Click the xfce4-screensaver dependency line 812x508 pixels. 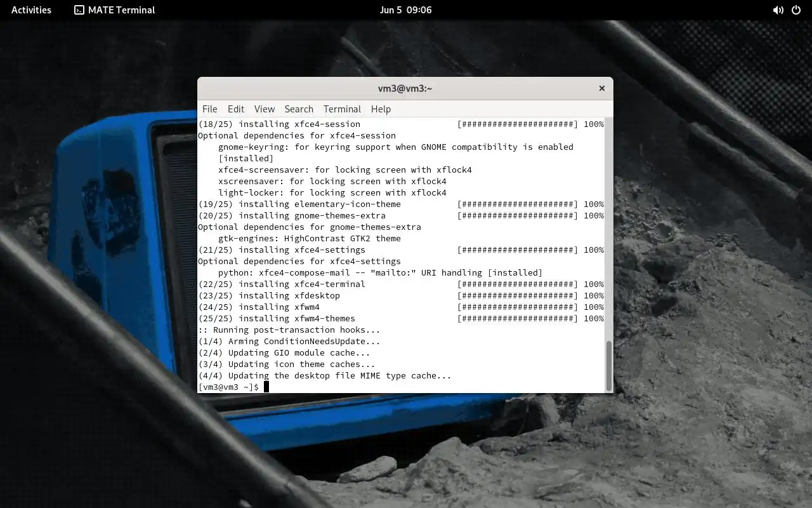345,170
